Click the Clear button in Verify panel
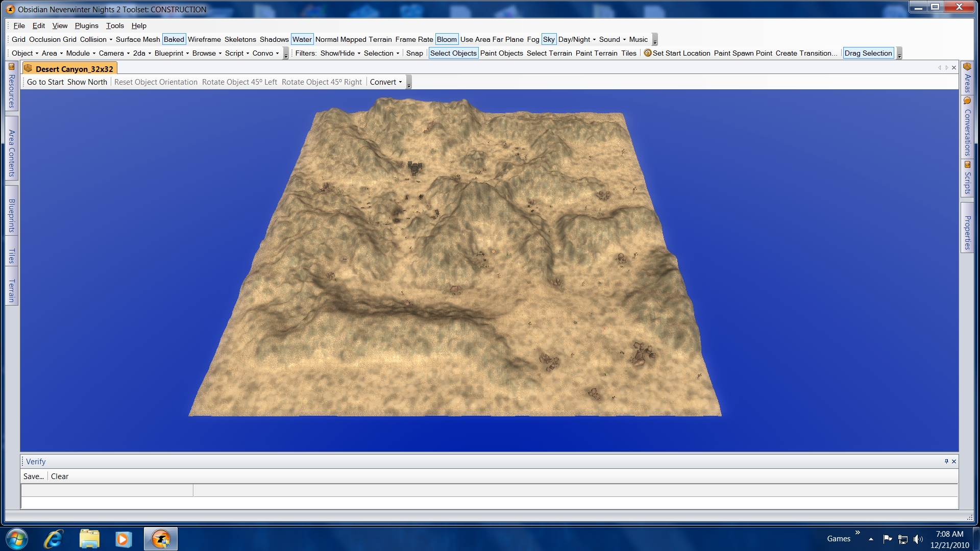The width and height of the screenshot is (980, 551). coord(59,476)
